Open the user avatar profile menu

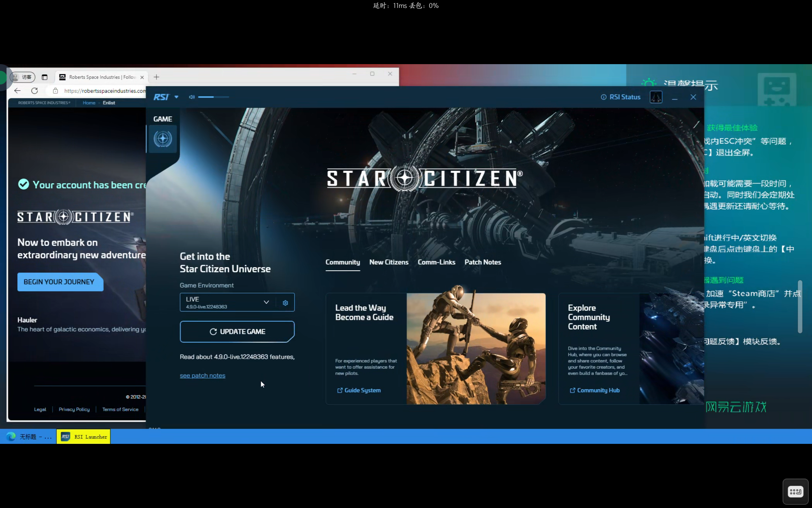pos(656,97)
